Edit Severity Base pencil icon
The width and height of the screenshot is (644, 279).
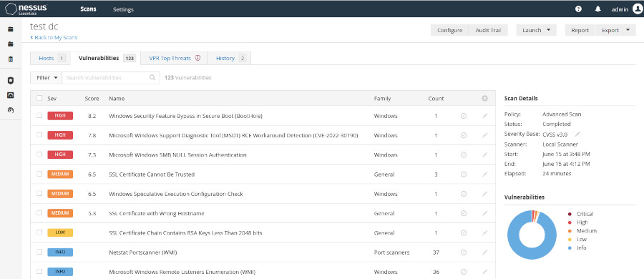click(578, 134)
